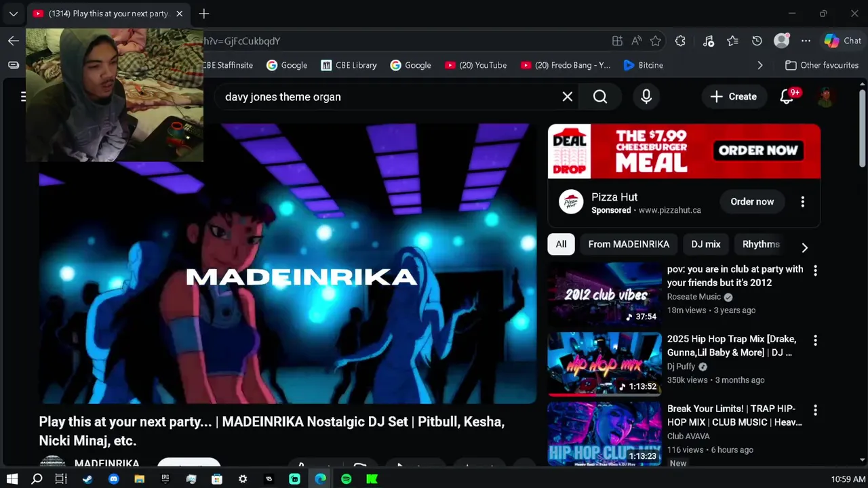The height and width of the screenshot is (488, 868).
Task: Open the (20) YouTube bookmark
Action: [476, 65]
